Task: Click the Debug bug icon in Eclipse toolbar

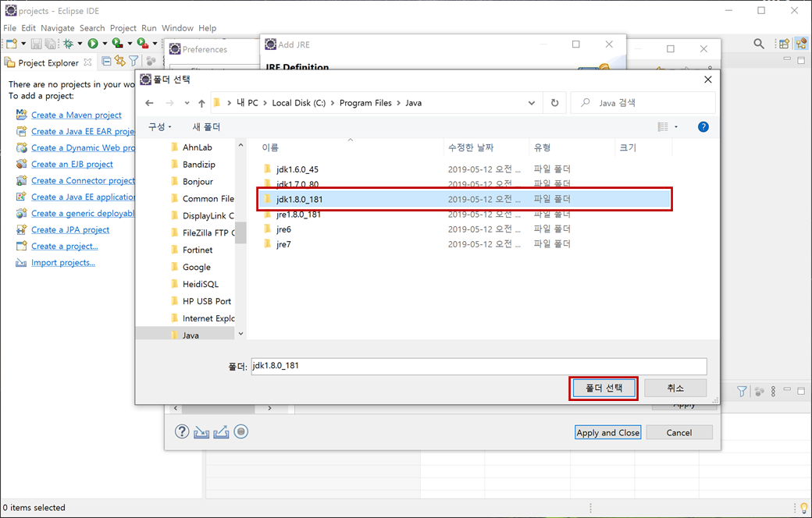Action: coord(68,44)
